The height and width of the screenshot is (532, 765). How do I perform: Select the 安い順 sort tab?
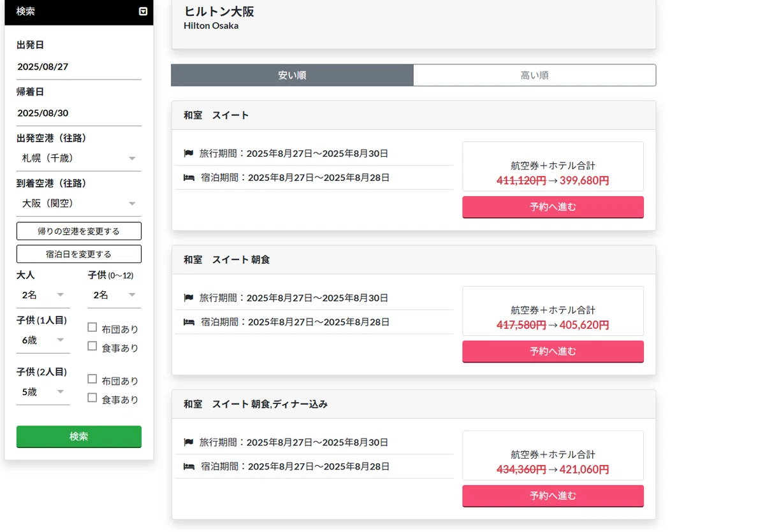tap(292, 75)
